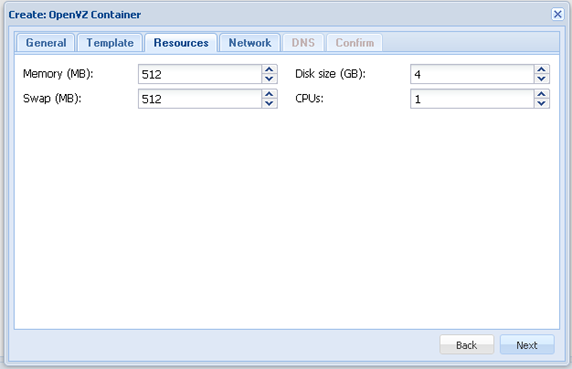572x369 pixels.
Task: Increase Memory (MB) with up arrow
Action: [x=270, y=69]
